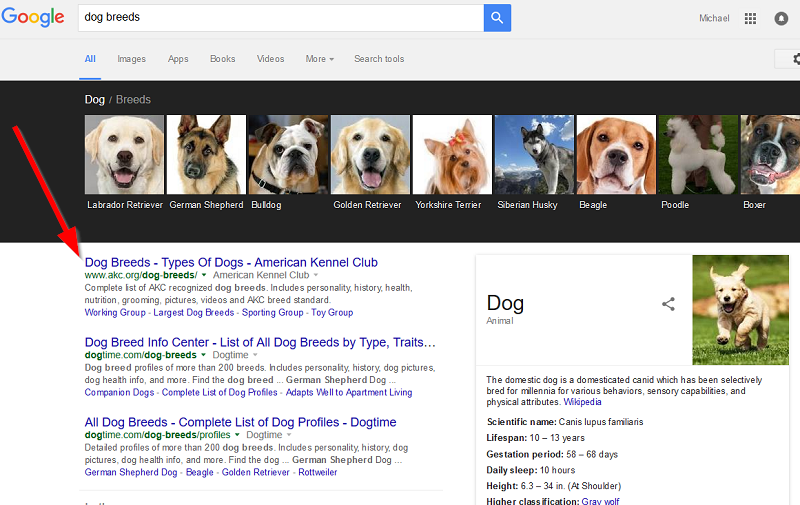Open the Toy Group sitelink
The image size is (800, 505).
[x=332, y=312]
